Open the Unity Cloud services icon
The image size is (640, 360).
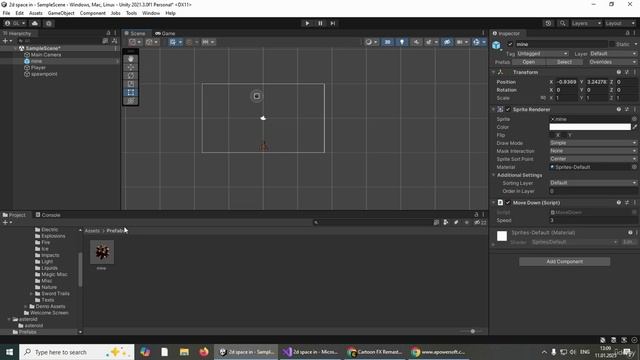click(35, 23)
